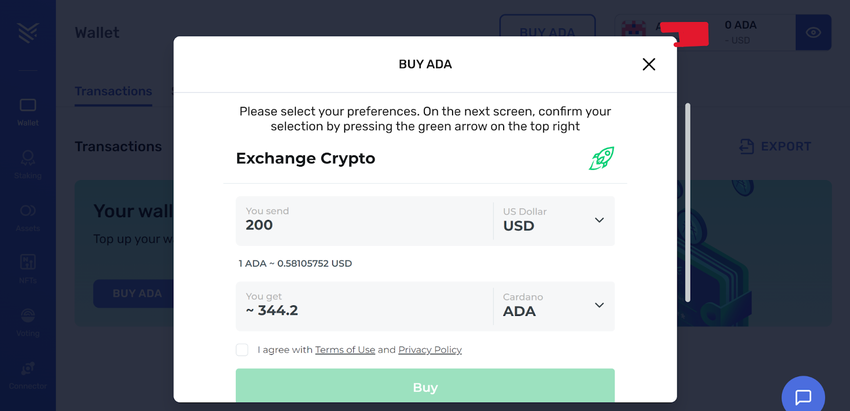Expand the ADA Cardano dropdown
This screenshot has height=411, width=850.
click(x=599, y=305)
